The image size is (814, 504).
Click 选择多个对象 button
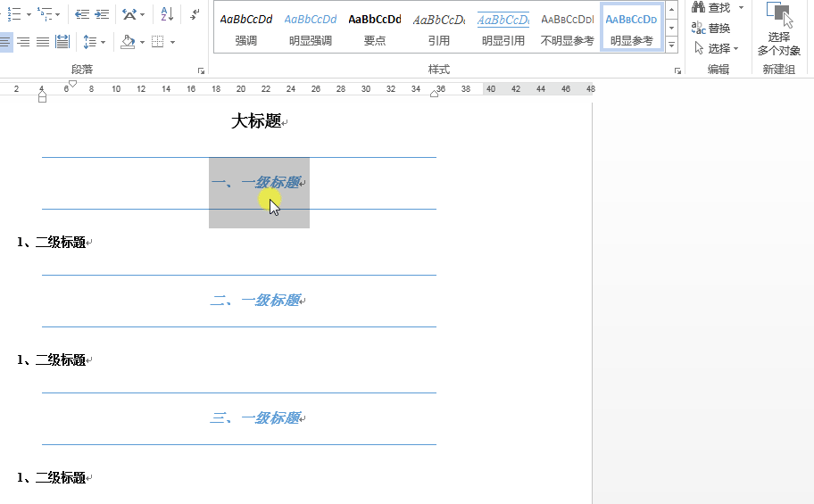[778, 29]
